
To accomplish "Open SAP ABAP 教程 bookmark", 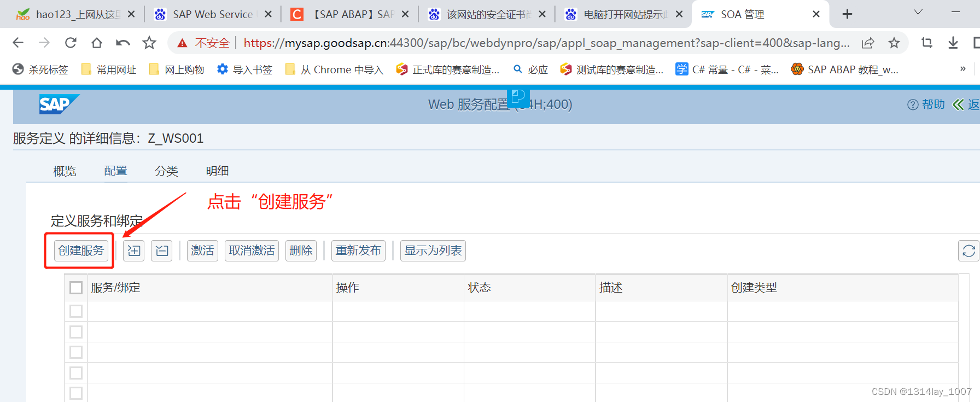I will (x=845, y=69).
